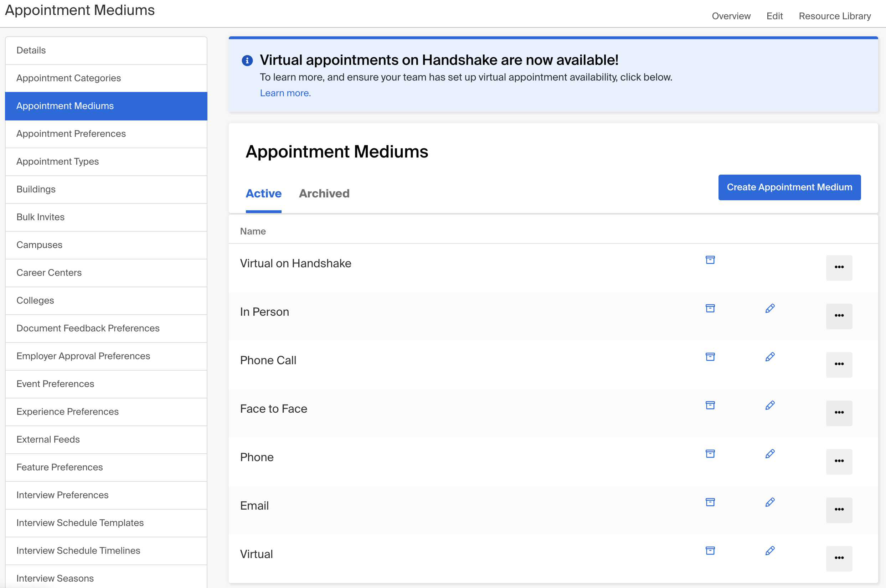Open Appointment Types settings
886x588 pixels.
tap(106, 162)
